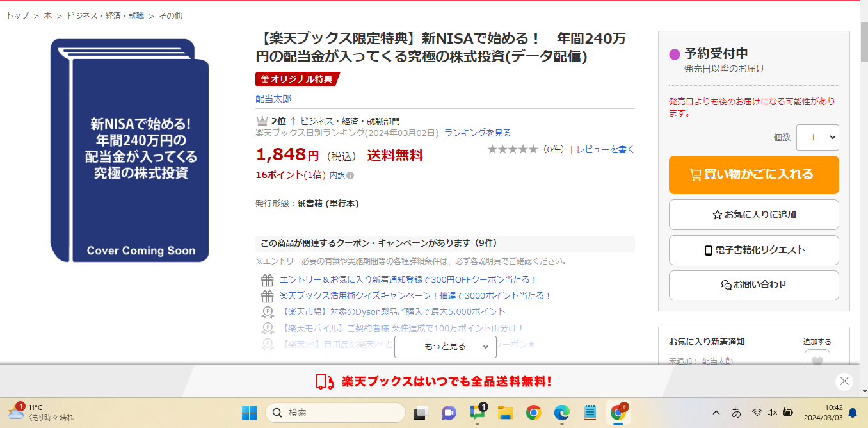Image resolution: width=868 pixels, height=428 pixels.
Task: Click the battery status icon
Action: click(x=788, y=413)
